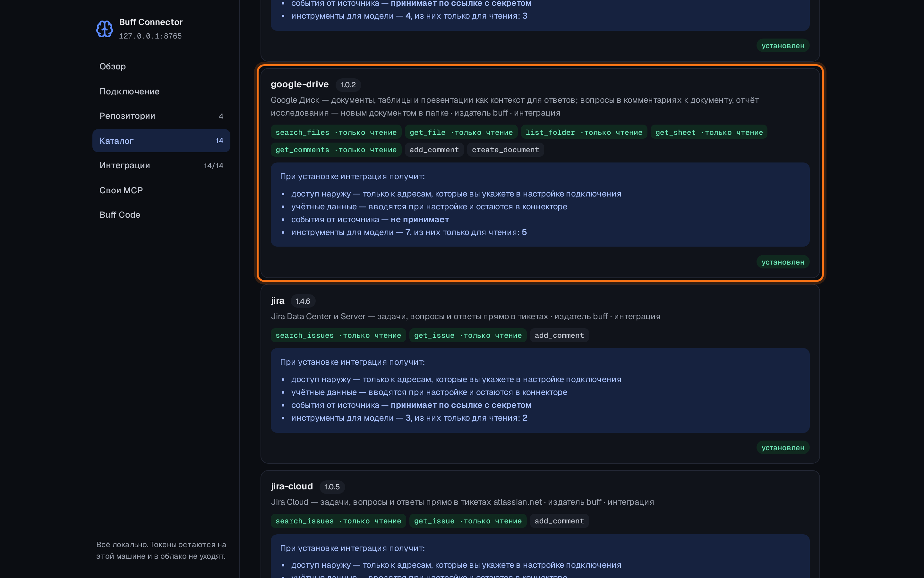Click jira's 'принимает по ссылке с секретом' text
Screen dimensions: 924x578
[461, 405]
